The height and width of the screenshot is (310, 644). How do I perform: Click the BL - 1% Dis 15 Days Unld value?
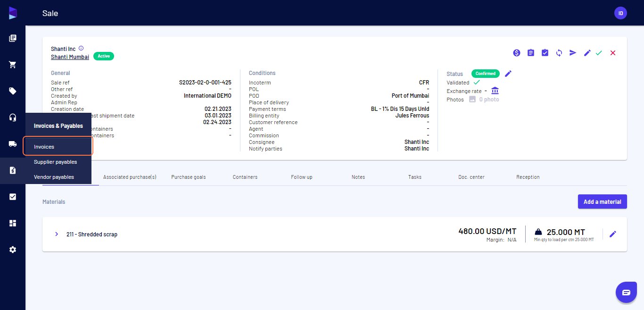coord(400,109)
